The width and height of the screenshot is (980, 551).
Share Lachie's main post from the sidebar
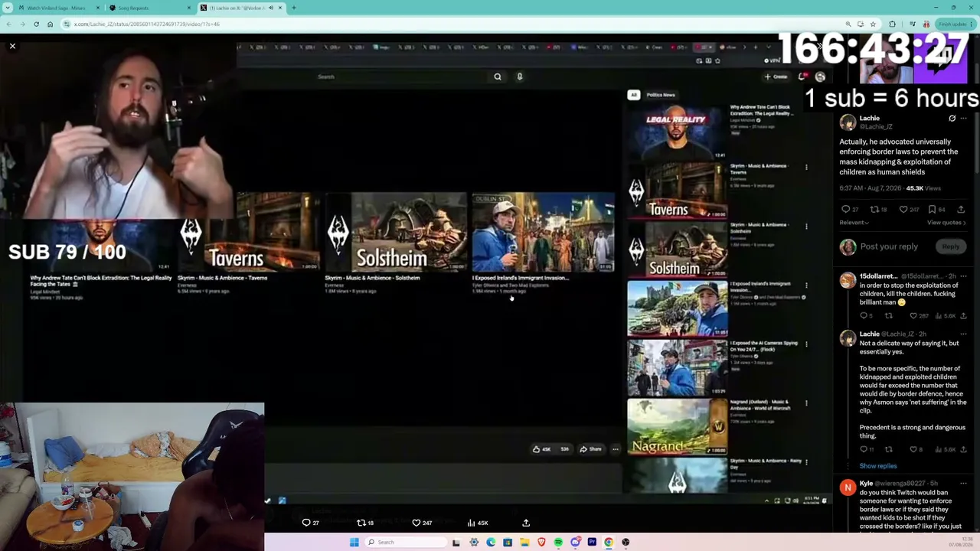click(x=961, y=209)
